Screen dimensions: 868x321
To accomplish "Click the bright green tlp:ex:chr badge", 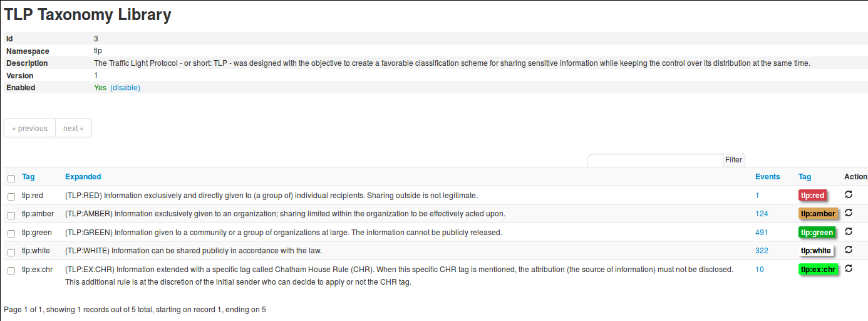I will [818, 270].
